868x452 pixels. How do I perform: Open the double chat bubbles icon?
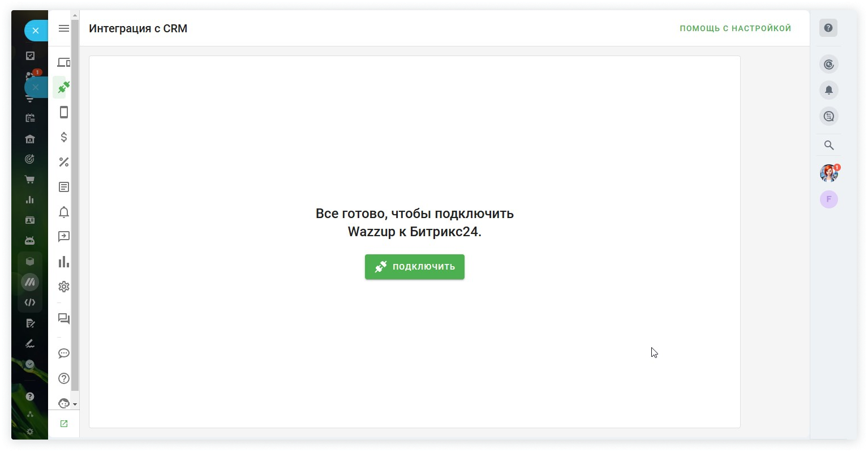pos(64,318)
